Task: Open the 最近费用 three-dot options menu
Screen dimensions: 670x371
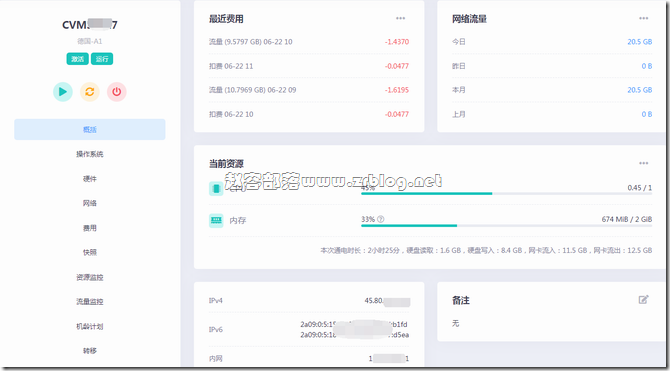Action: coord(400,18)
